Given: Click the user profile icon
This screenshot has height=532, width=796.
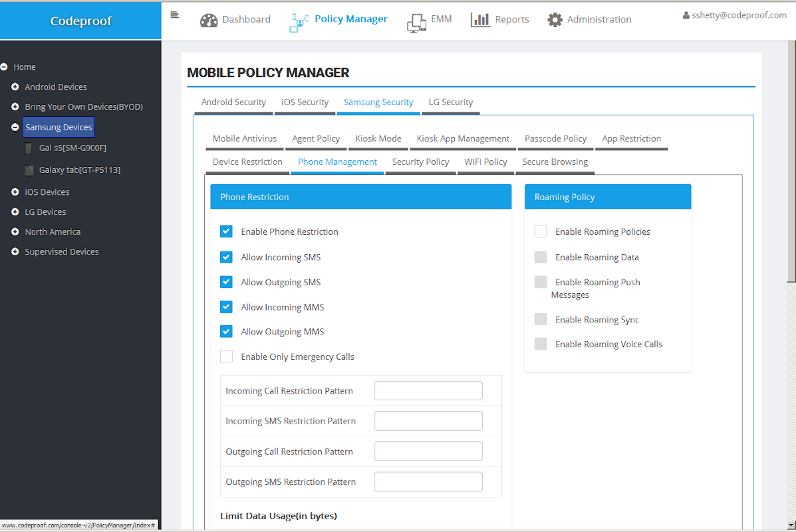Looking at the screenshot, I should [686, 15].
